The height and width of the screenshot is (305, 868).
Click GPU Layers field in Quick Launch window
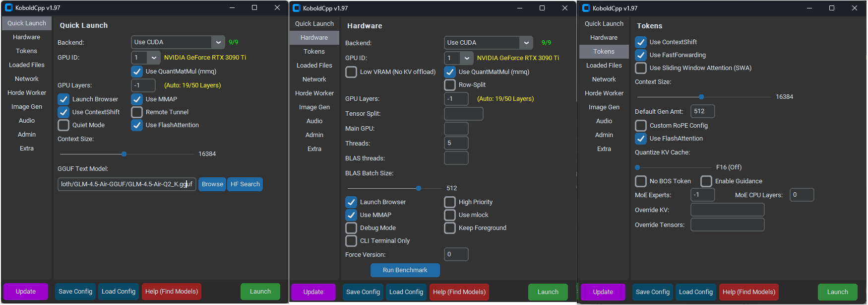pyautogui.click(x=143, y=85)
